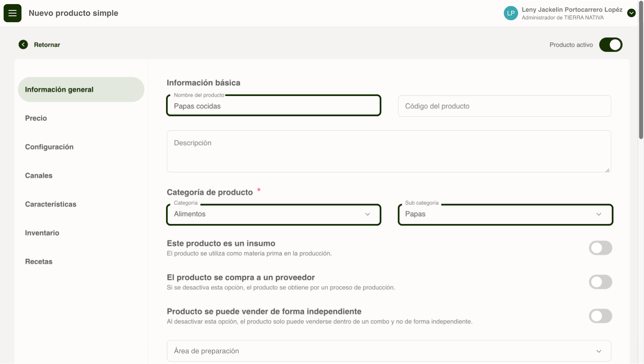
Task: Click the LP user avatar
Action: tap(511, 13)
